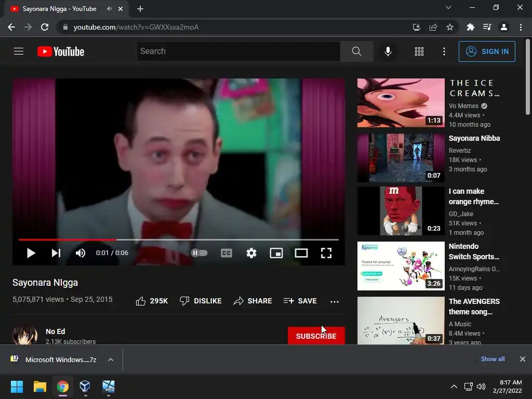Show hidden tray icons chevron

coord(454,387)
